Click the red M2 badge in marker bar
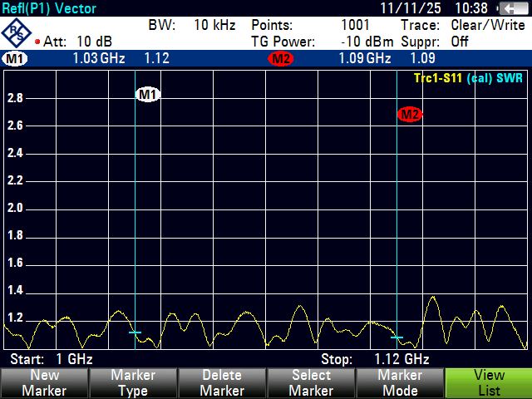532x399 pixels. [x=281, y=58]
